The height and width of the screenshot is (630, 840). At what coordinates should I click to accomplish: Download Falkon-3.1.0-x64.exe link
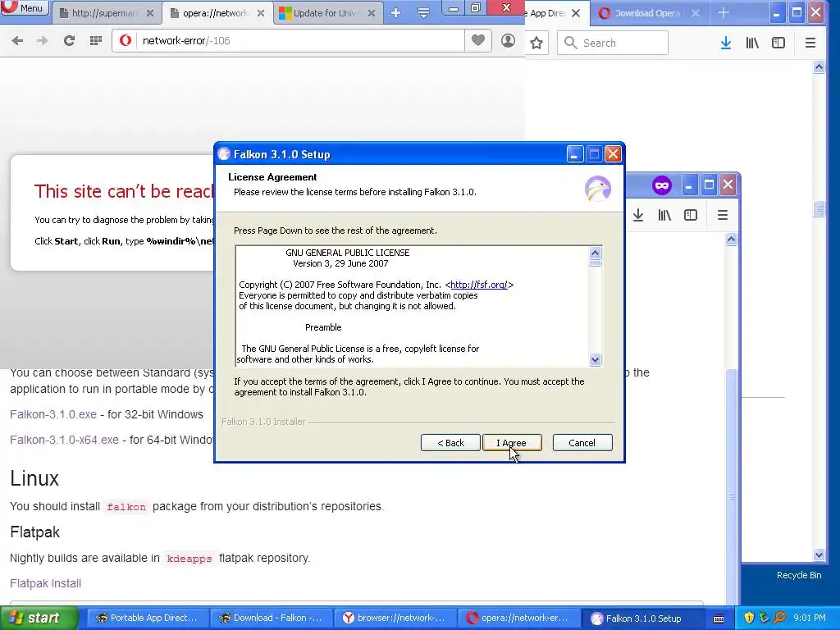pos(64,440)
